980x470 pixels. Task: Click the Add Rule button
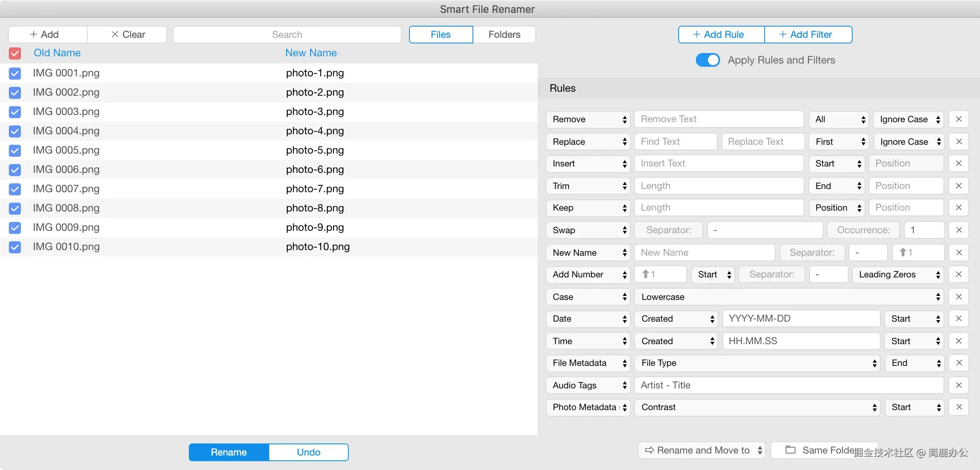click(722, 35)
